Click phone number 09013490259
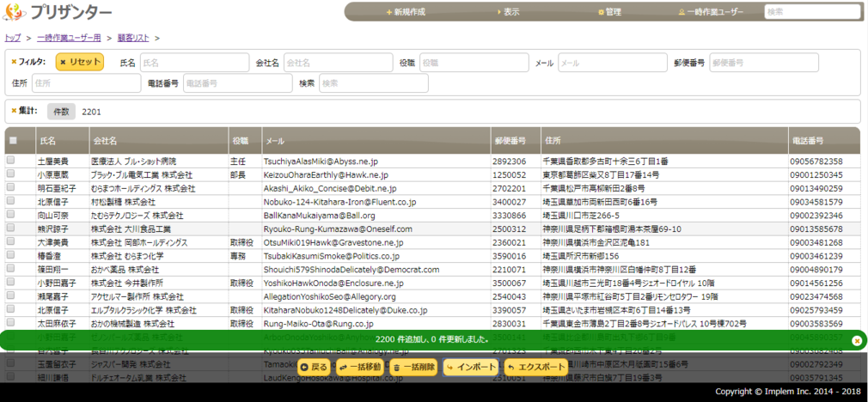The image size is (868, 402). click(816, 189)
